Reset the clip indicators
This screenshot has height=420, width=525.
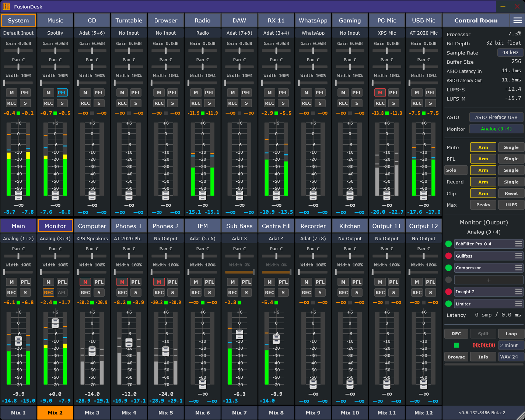511,193
